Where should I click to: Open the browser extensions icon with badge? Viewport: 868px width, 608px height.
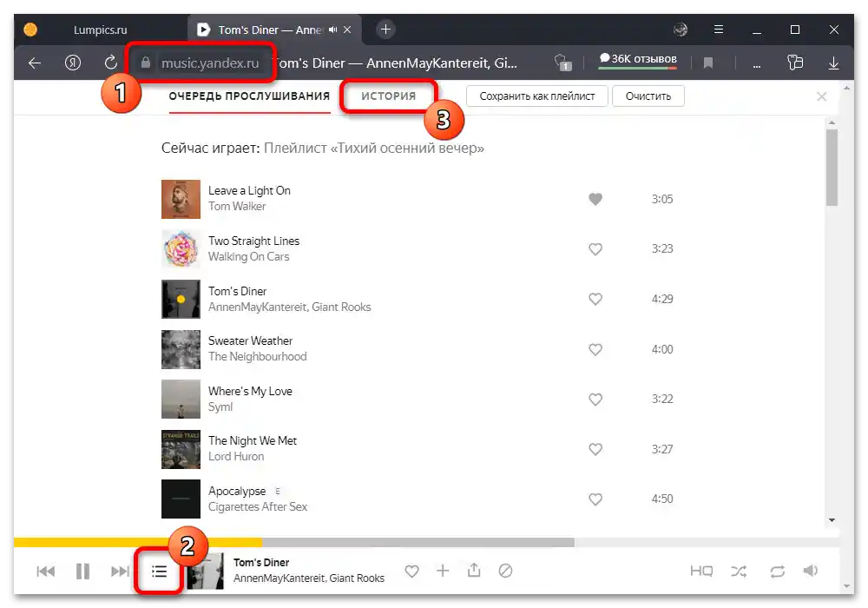point(563,63)
